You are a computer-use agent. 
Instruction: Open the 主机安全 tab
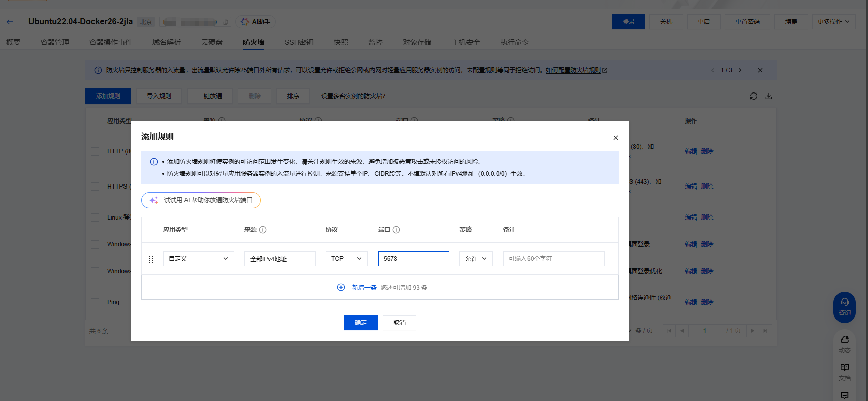tap(466, 42)
